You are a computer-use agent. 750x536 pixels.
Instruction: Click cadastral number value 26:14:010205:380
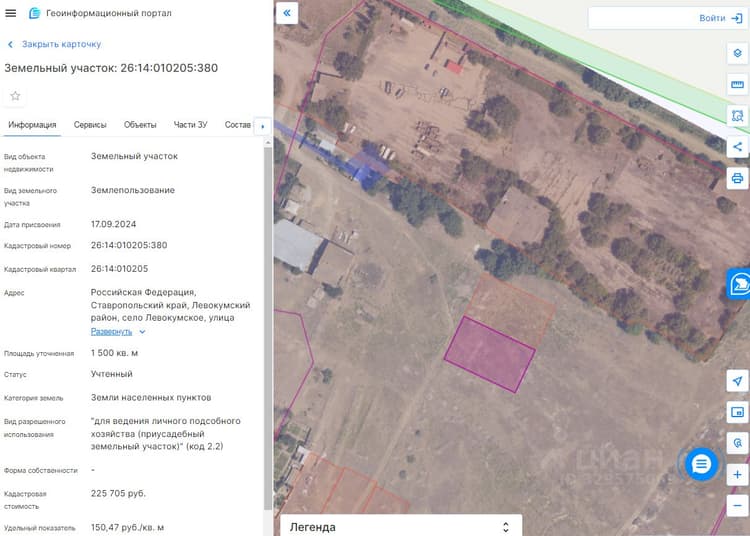(x=129, y=245)
